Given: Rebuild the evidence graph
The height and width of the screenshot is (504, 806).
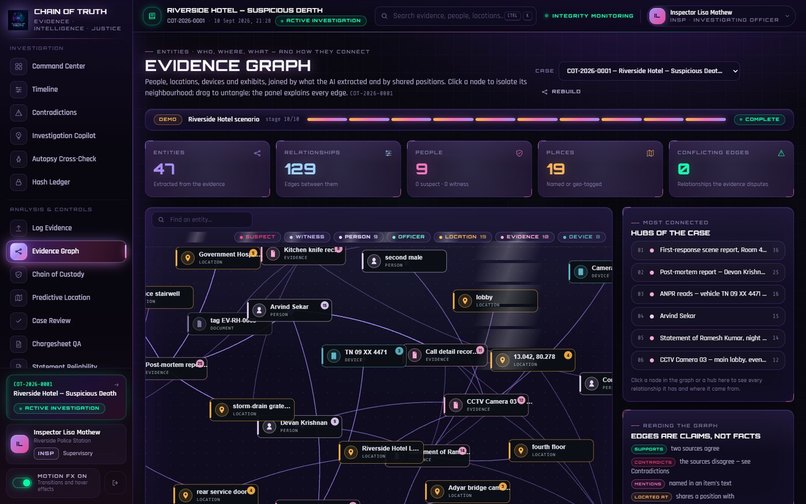Looking at the screenshot, I should [x=561, y=92].
